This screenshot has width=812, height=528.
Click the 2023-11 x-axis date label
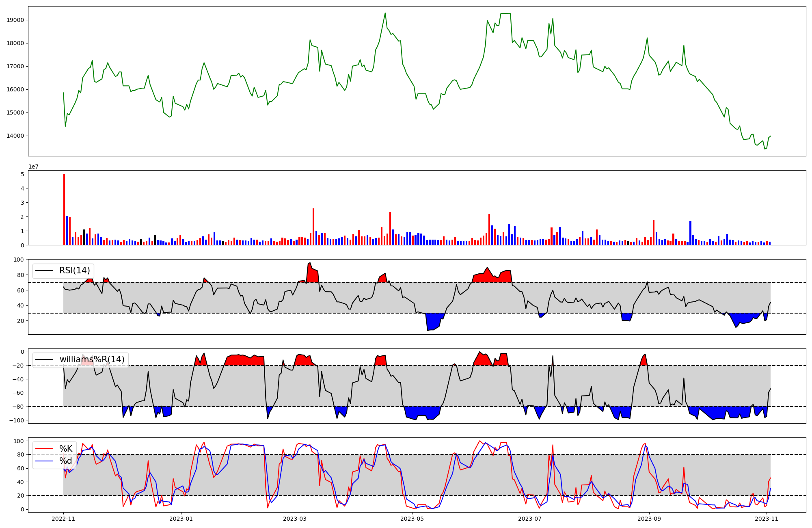pos(767,519)
